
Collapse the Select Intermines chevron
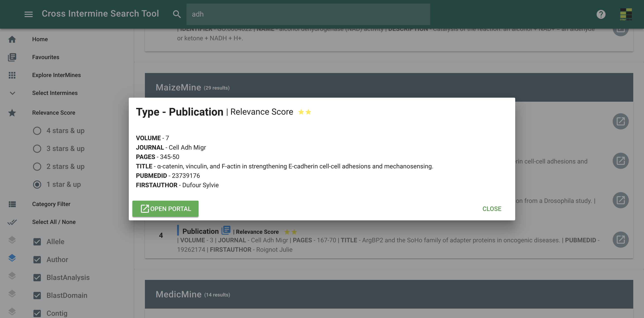point(12,93)
